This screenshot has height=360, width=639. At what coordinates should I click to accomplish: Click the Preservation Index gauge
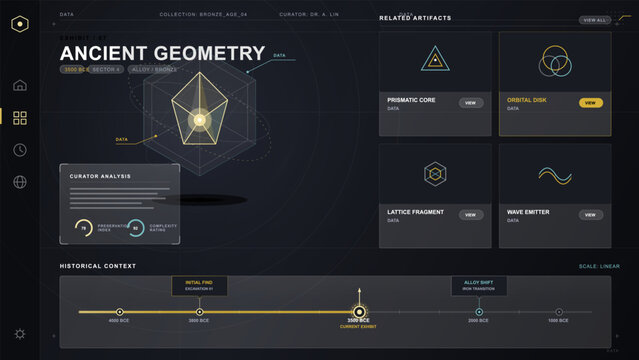(x=84, y=228)
